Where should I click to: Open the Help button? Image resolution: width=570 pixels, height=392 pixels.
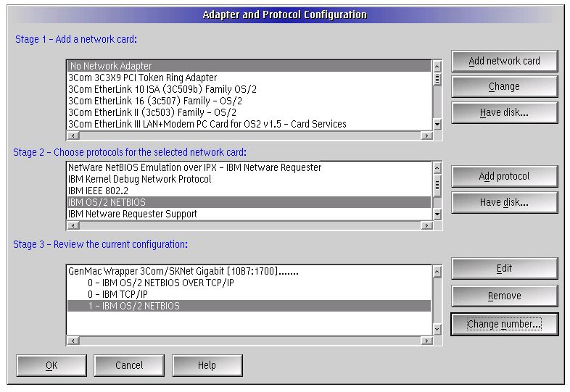click(x=207, y=365)
